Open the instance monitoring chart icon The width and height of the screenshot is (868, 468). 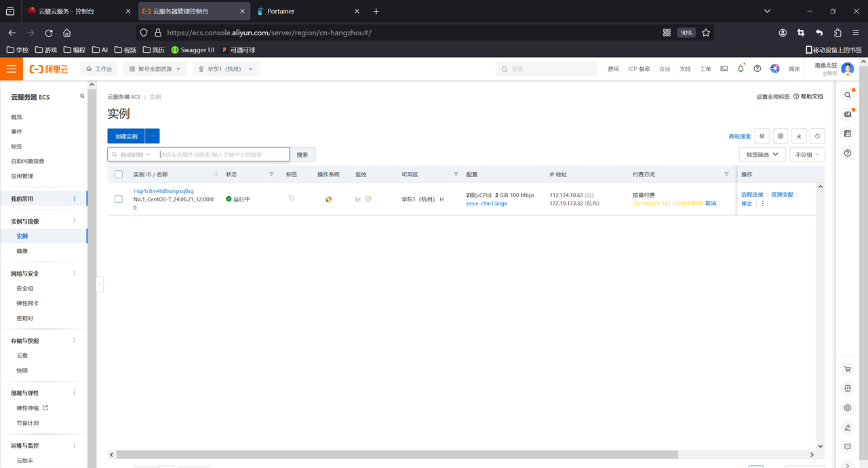[358, 199]
